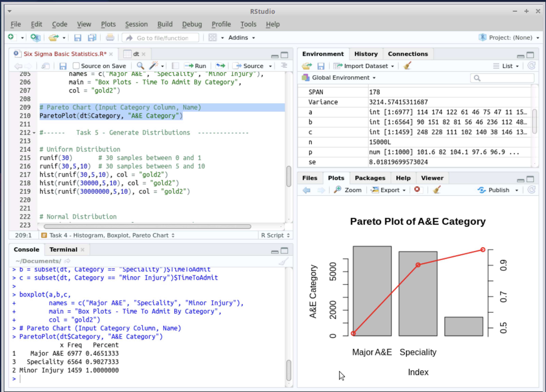
Task: Remove current plot with red X icon
Action: [417, 190]
